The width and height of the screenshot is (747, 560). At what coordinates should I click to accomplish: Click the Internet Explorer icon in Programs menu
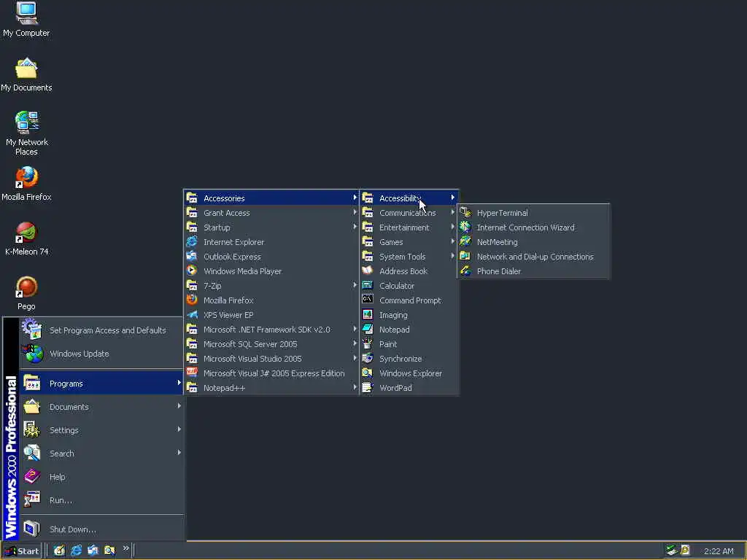click(192, 241)
